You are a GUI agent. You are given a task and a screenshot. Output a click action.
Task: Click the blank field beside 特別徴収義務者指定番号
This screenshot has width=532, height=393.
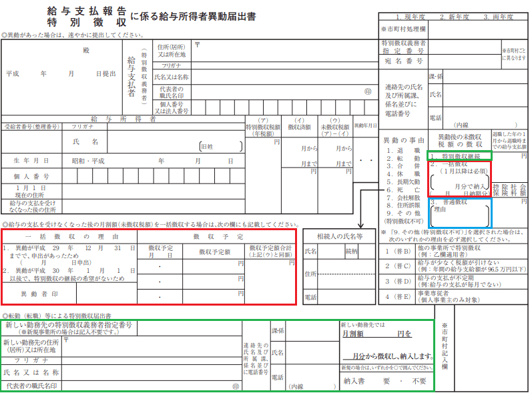click(465, 47)
